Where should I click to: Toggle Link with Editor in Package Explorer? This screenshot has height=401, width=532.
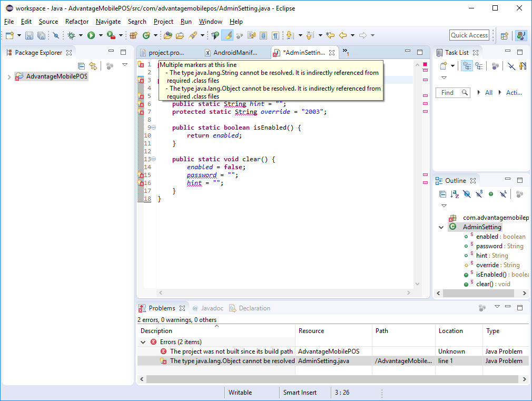click(x=93, y=66)
